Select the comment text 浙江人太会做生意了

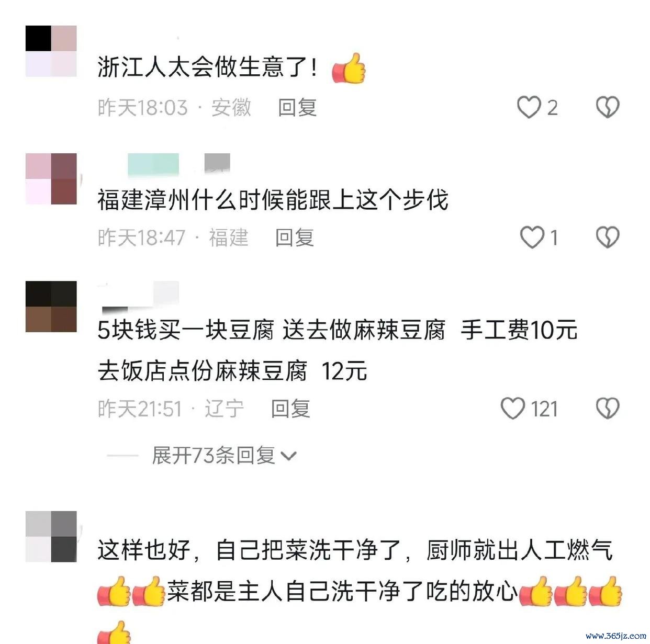coord(207,67)
